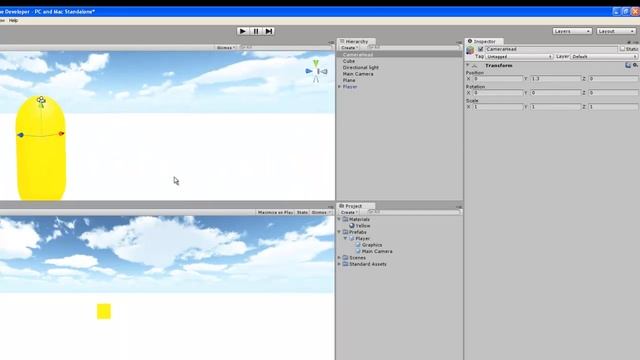Screen dimensions: 640x360
Task: Open Project panel options menu icon
Action: (x=459, y=207)
